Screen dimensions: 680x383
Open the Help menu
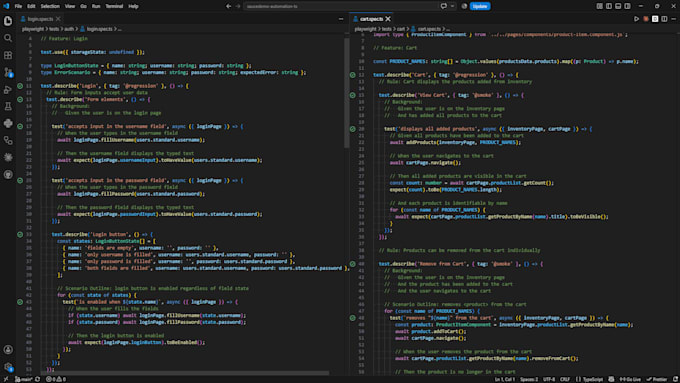coord(133,6)
